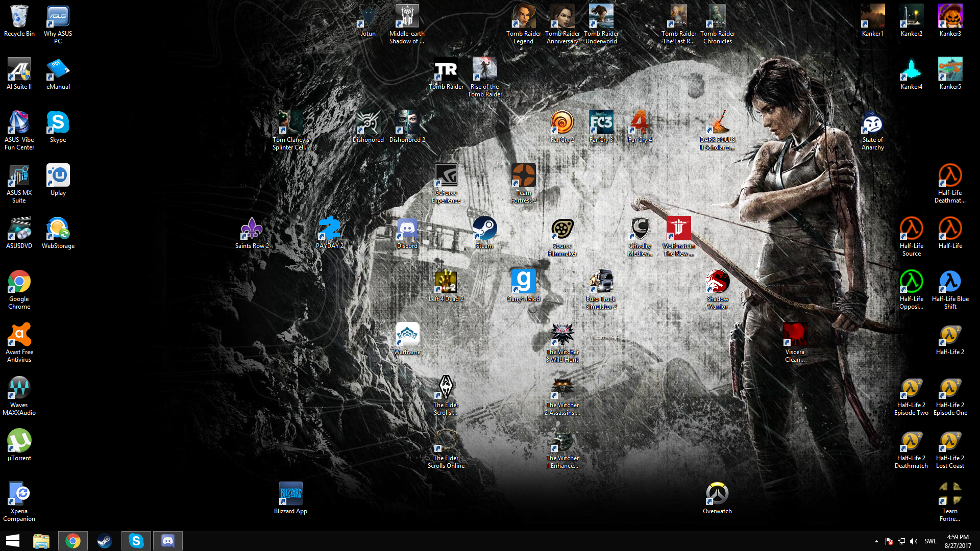Viewport: 980px width, 551px height.
Task: Select the Blizzard App icon
Action: [x=290, y=494]
